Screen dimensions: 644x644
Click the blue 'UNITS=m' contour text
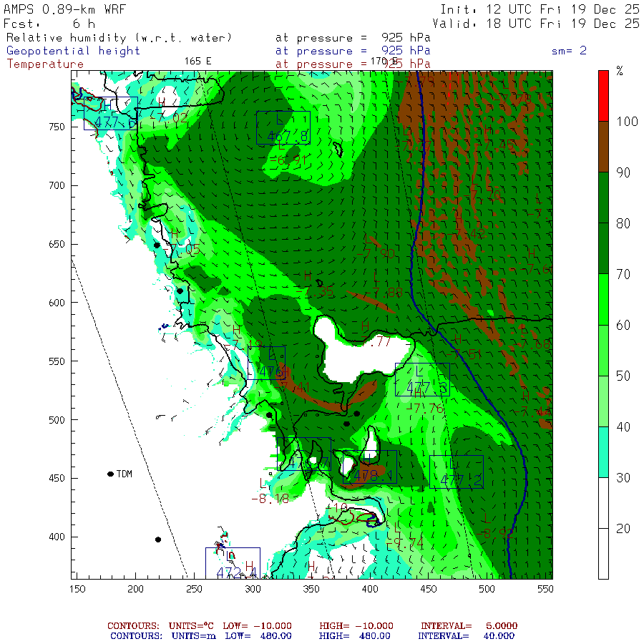194,636
